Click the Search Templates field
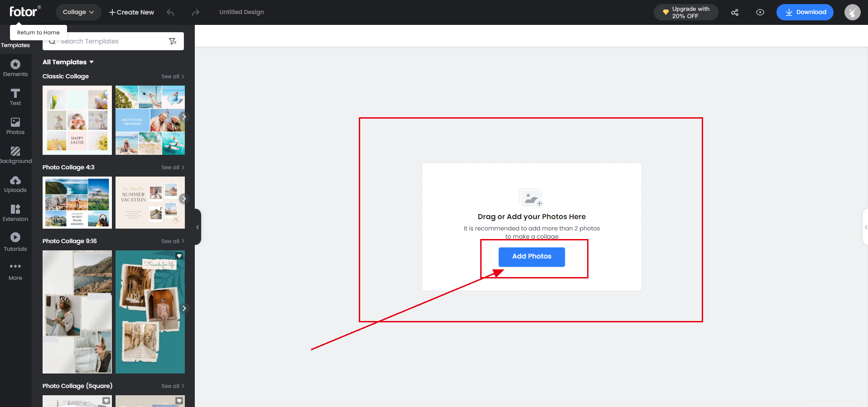This screenshot has width=868, height=407. 113,41
